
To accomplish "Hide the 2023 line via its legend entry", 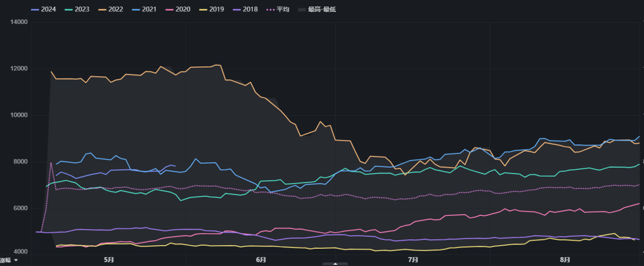I will (x=79, y=10).
